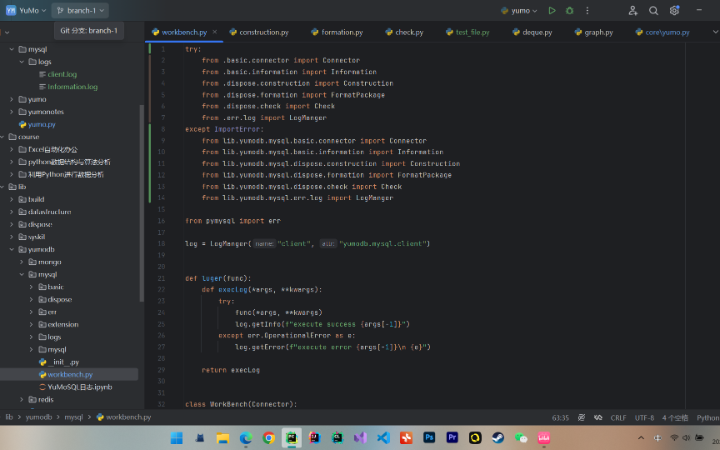Open Visual Studio from the taskbar

click(360, 438)
